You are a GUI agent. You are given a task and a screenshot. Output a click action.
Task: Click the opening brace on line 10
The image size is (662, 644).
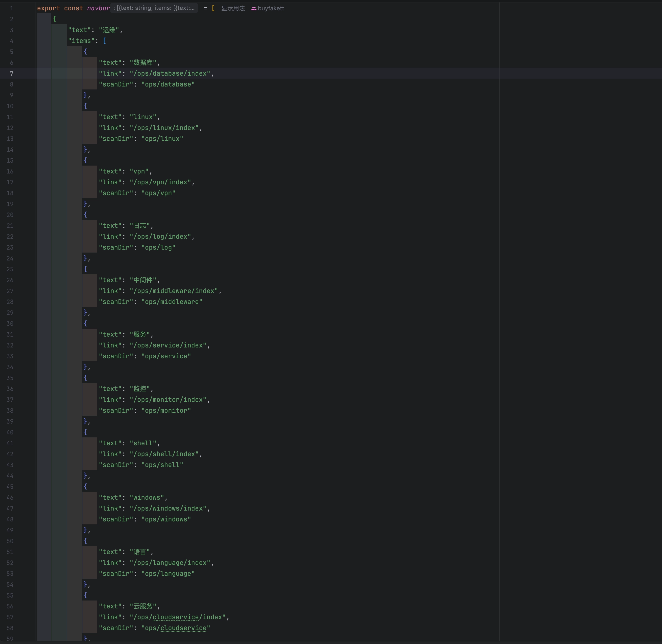pyautogui.click(x=85, y=106)
